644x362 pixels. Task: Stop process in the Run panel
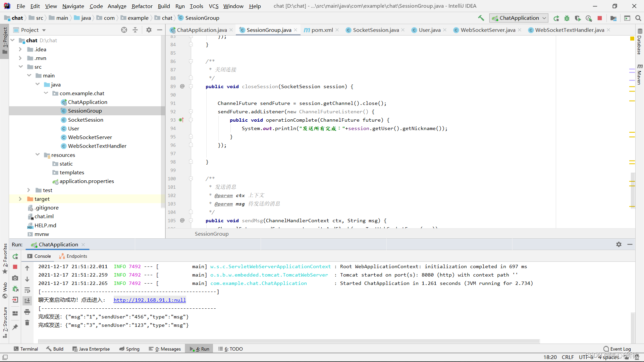[15, 267]
